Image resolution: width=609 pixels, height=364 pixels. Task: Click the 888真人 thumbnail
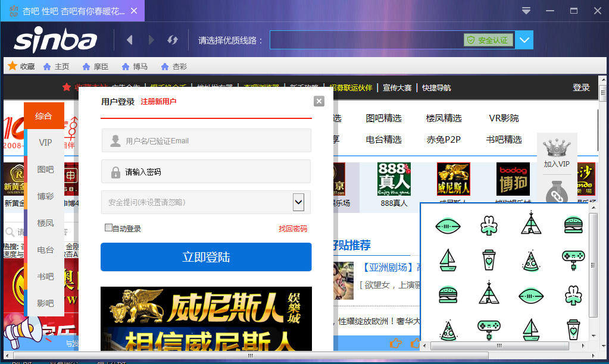click(x=394, y=179)
